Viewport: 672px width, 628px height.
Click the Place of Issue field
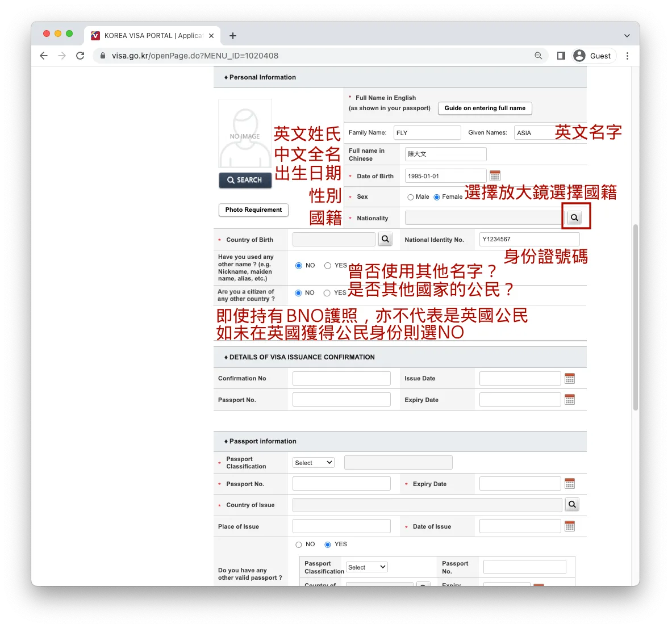click(x=341, y=526)
